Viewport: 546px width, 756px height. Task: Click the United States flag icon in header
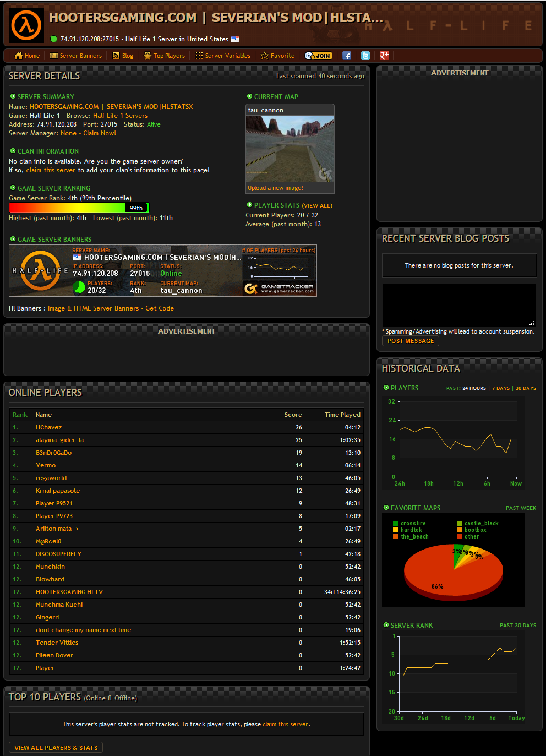235,39
